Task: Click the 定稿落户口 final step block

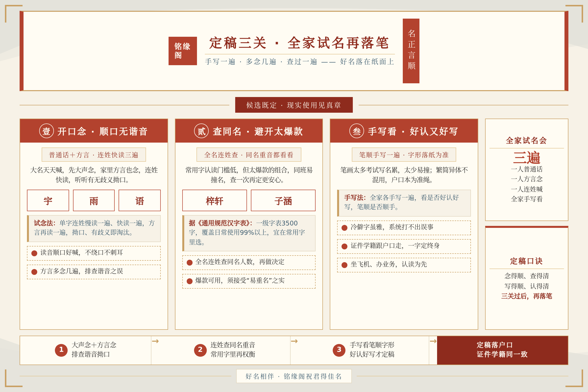Action: [502, 350]
